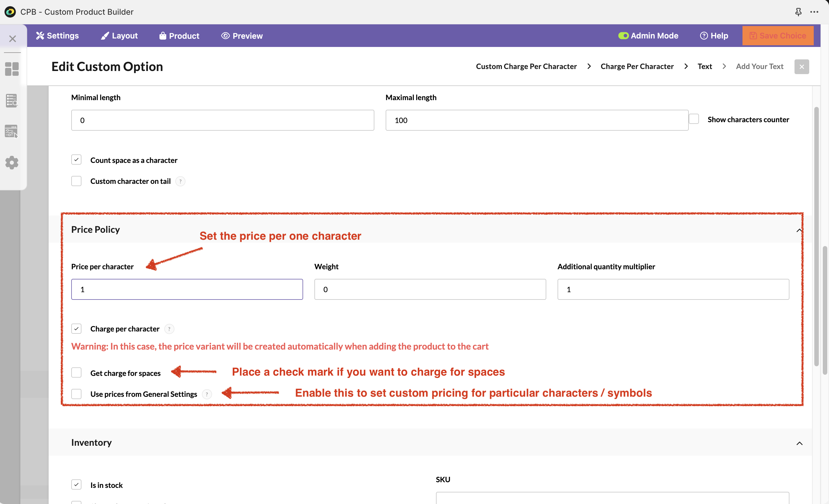
Task: Collapse the Inventory section chevron
Action: point(799,443)
